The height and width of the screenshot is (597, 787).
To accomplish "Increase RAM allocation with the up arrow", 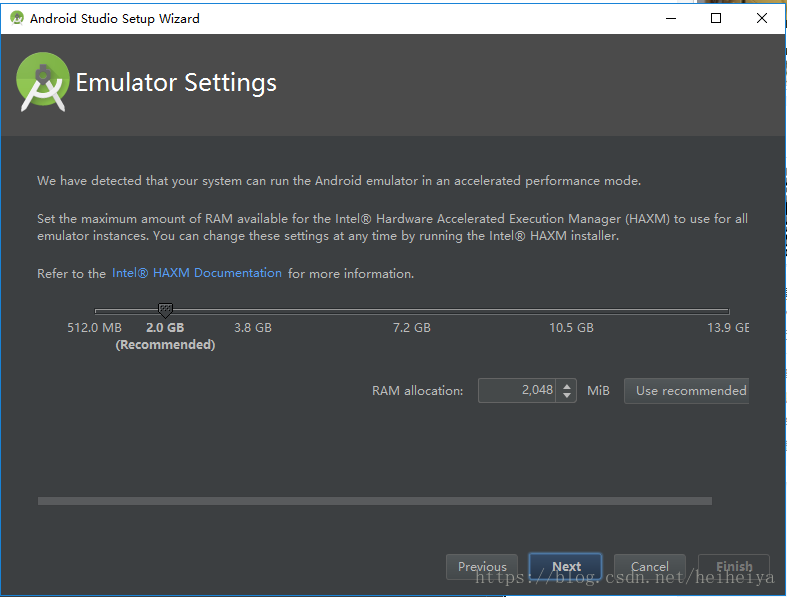I will 567,386.
